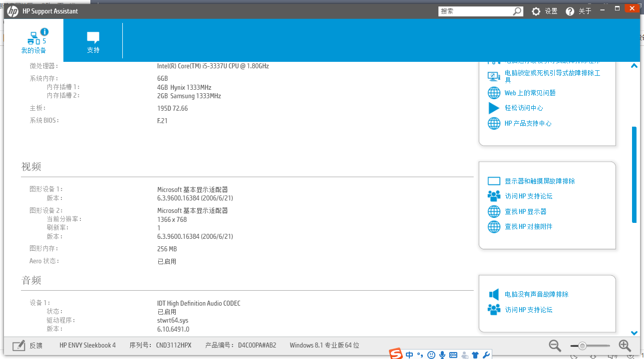Click the zoom in magnifier icon

pyautogui.click(x=625, y=345)
